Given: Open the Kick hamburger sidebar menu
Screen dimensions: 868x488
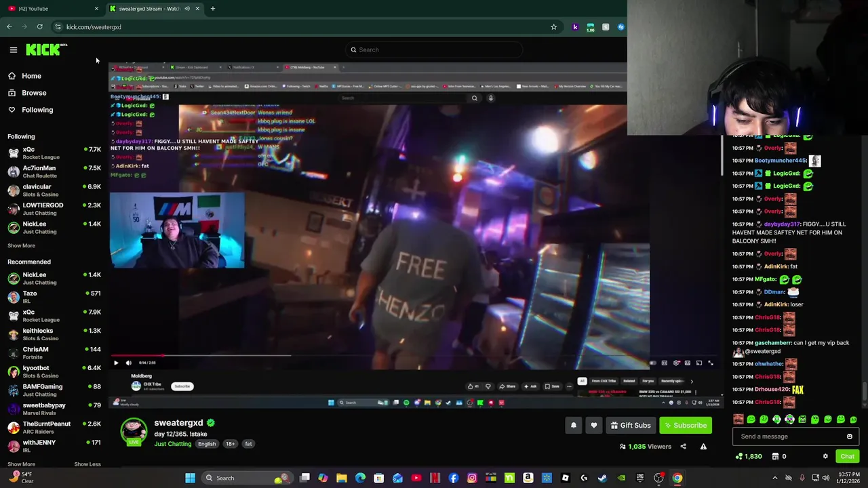Looking at the screenshot, I should click(13, 49).
